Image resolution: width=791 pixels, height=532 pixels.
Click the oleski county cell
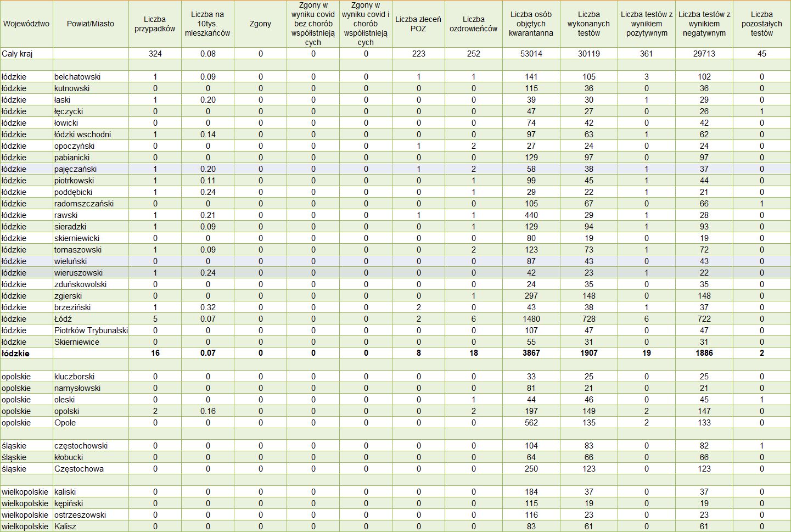pyautogui.click(x=91, y=400)
